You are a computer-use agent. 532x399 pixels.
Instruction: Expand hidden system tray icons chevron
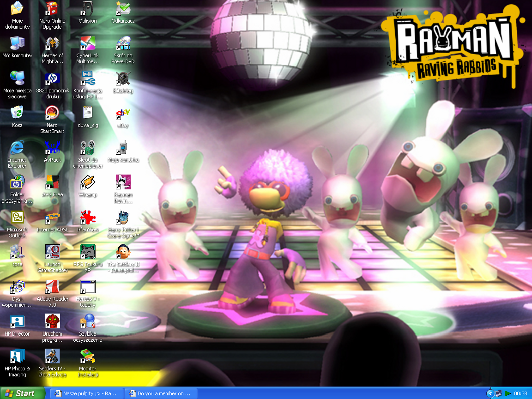(490, 393)
